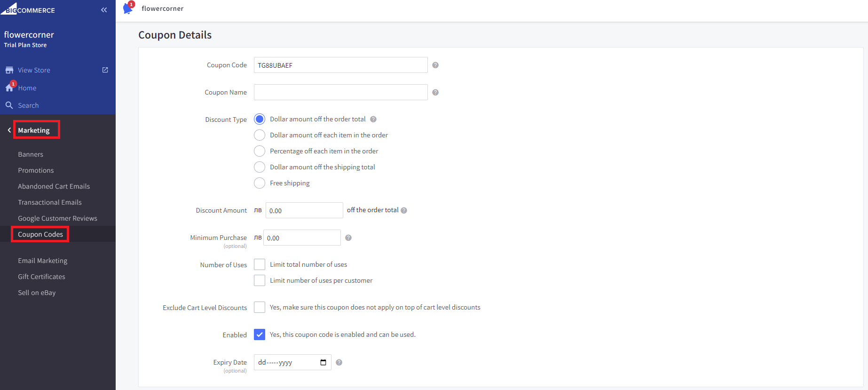Viewport: 868px width, 390px height.
Task: Click the Trial Plan Store label
Action: tap(25, 45)
